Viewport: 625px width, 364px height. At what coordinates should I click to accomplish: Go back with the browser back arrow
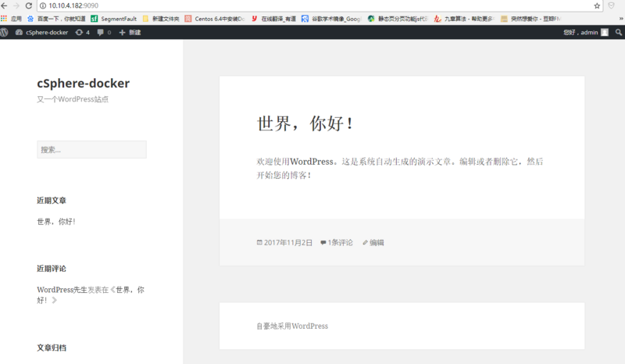4,5
